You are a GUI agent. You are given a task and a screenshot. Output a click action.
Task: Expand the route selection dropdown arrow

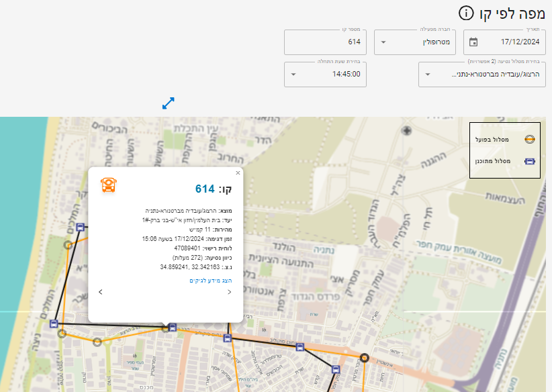[x=427, y=75]
